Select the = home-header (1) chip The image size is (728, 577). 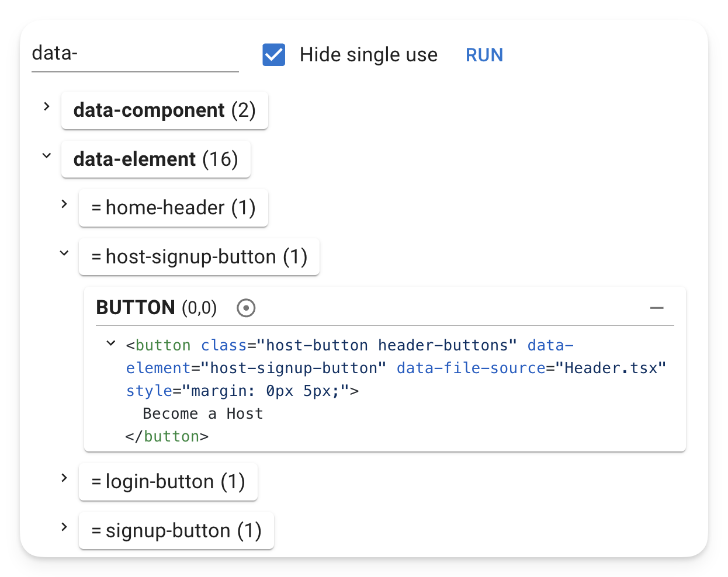174,208
